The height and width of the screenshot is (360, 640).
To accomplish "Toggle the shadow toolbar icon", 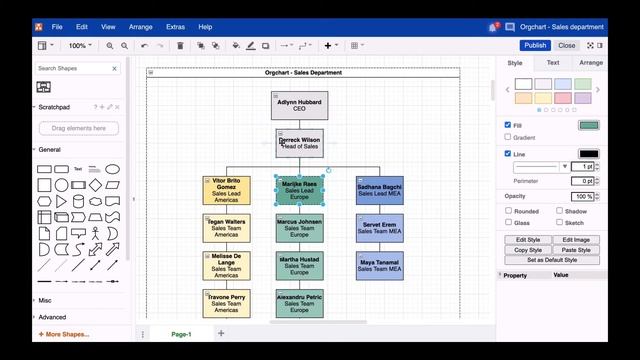I will [x=266, y=46].
